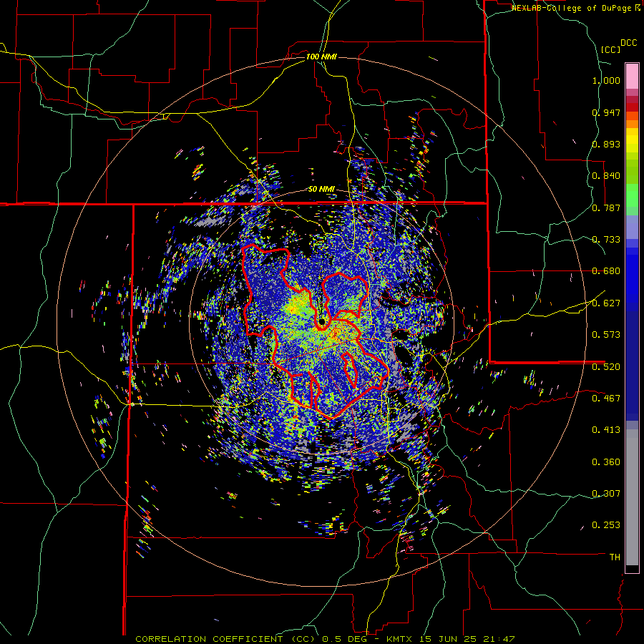Click the 0.307 scale value

(x=606, y=494)
